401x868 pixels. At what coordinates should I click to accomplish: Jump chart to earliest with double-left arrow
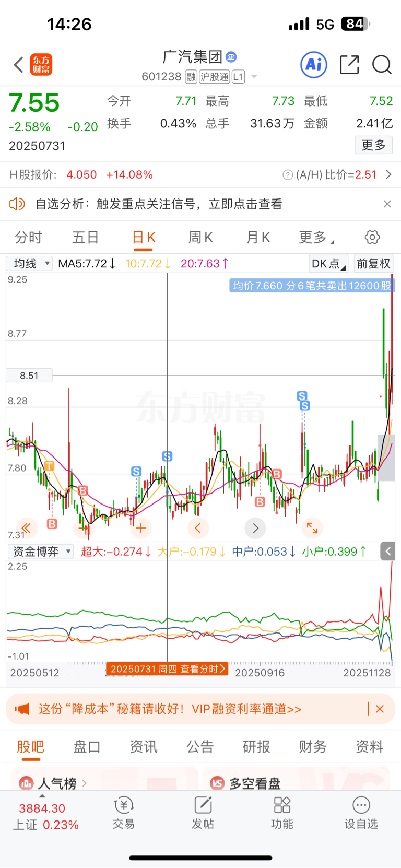[x=26, y=528]
